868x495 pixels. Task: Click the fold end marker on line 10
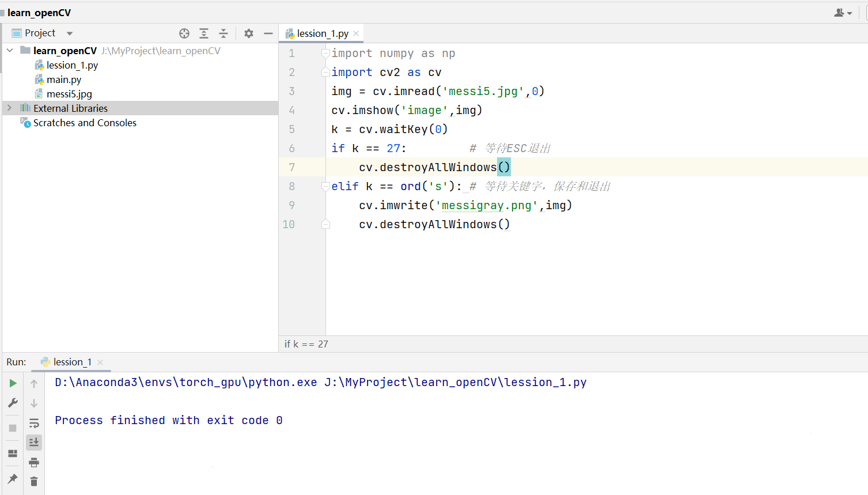[325, 224]
